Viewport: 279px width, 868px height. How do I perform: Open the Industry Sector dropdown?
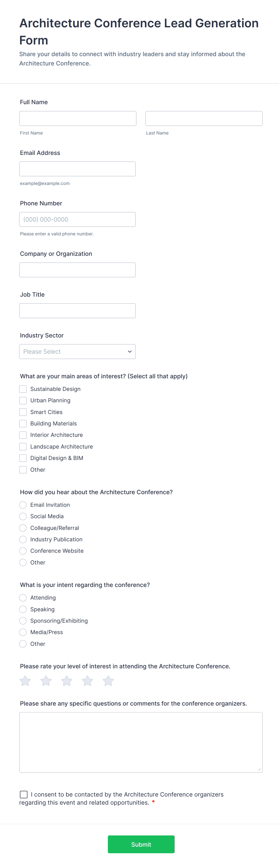77,352
